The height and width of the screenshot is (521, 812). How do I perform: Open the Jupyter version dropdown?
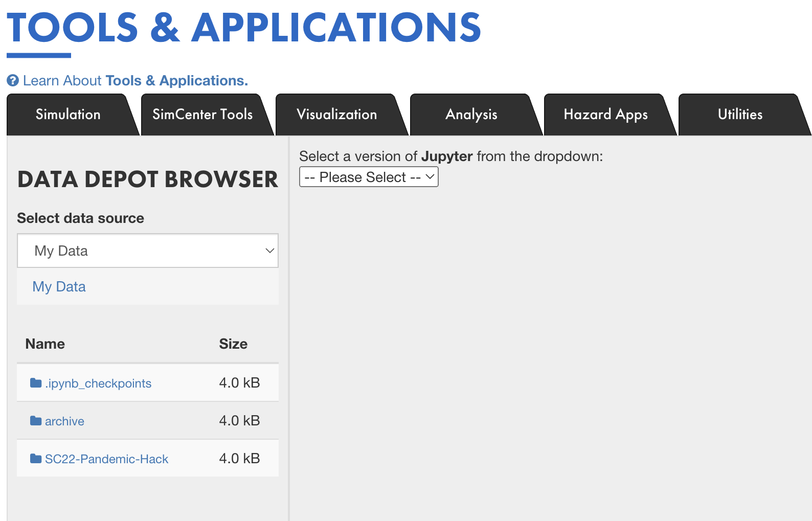pos(369,177)
